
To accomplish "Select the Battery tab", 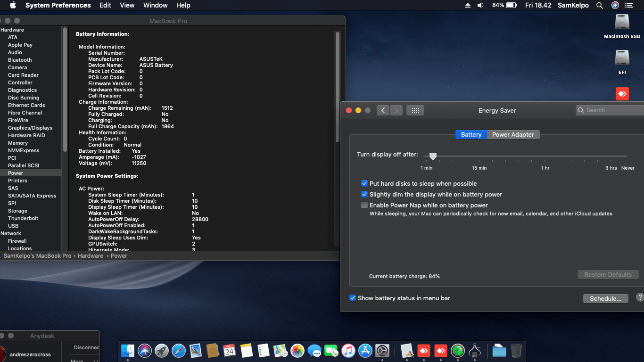I will (x=471, y=134).
